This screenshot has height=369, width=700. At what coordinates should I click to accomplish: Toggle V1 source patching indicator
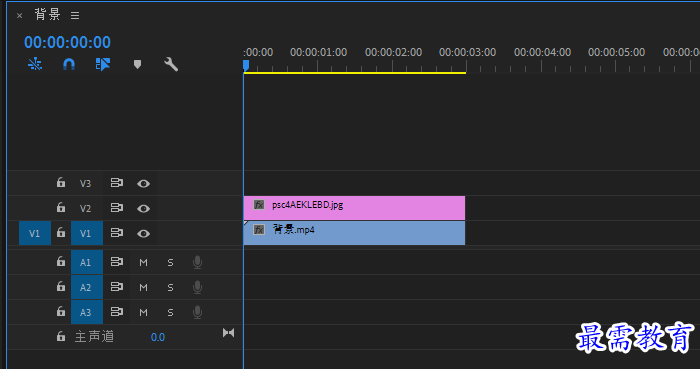pyautogui.click(x=35, y=233)
